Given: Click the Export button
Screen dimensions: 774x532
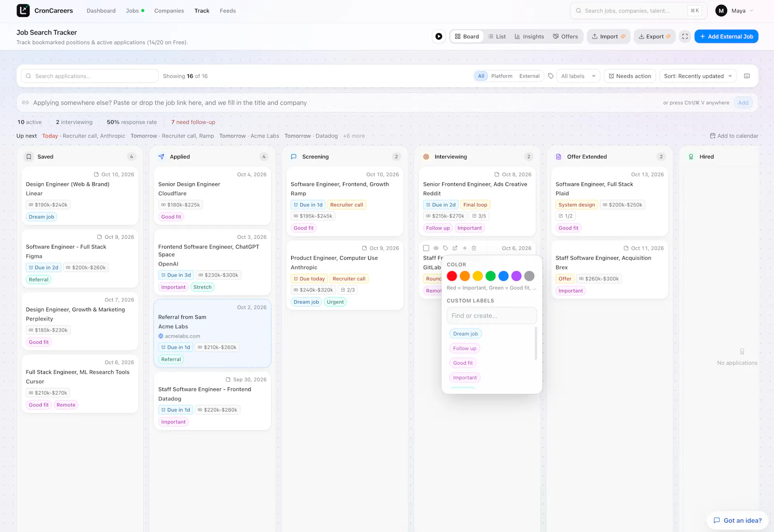Looking at the screenshot, I should click(x=655, y=36).
